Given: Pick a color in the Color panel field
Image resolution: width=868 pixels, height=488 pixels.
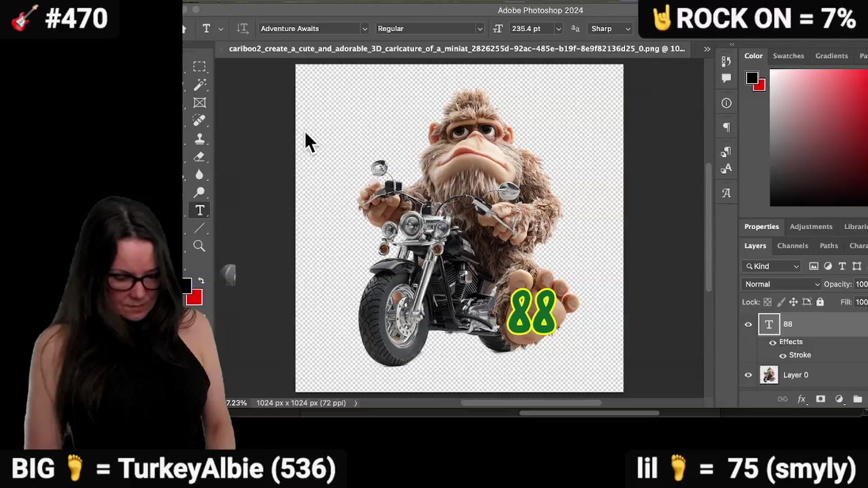Looking at the screenshot, I should coord(819,138).
